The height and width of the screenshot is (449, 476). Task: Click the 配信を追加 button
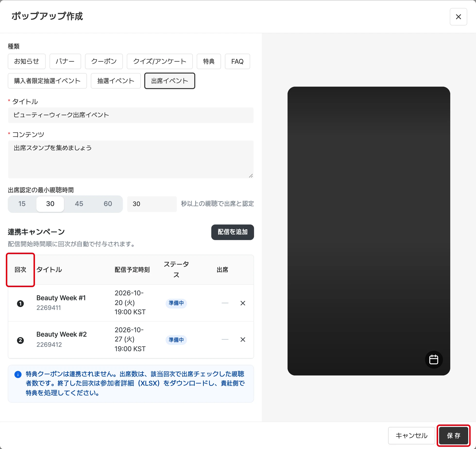(x=233, y=232)
